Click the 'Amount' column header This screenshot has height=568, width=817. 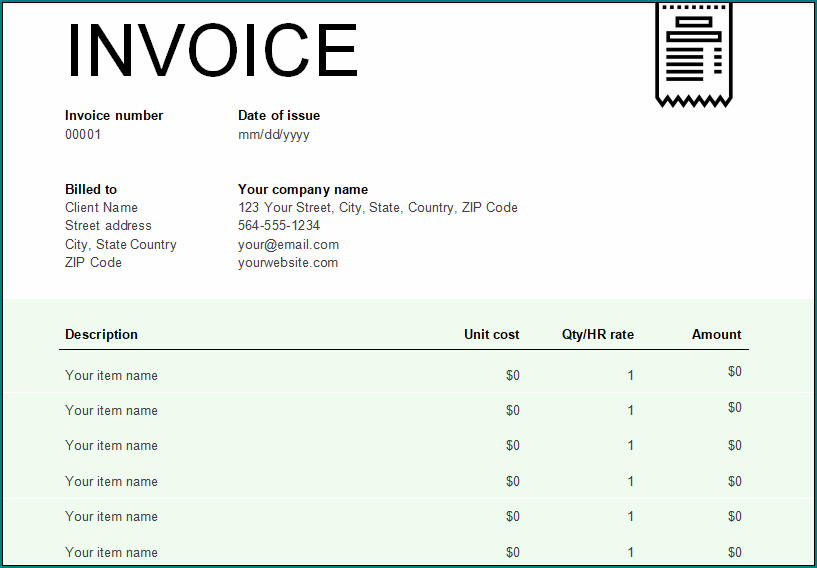(x=716, y=335)
